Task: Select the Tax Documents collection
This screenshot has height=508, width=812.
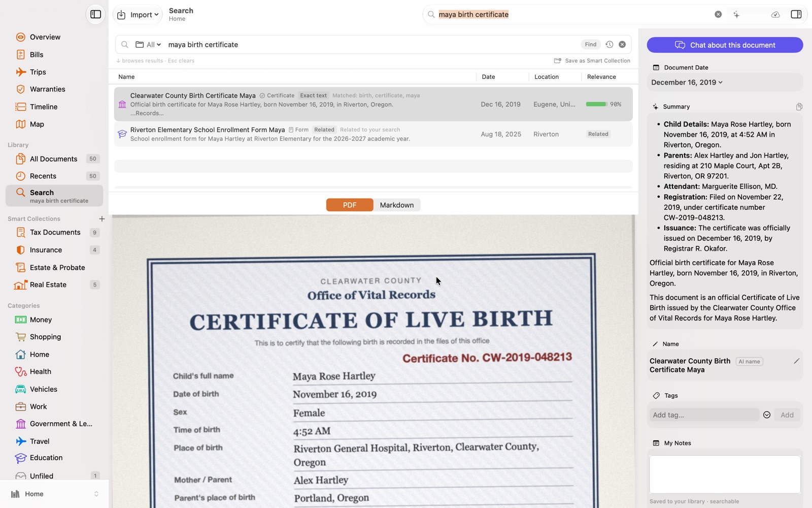Action: (x=55, y=233)
